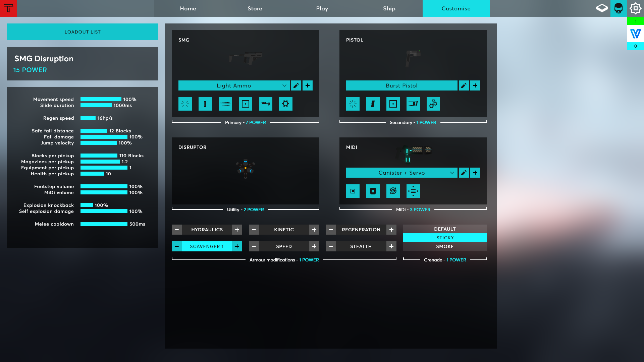
Task: Edit the Burst Pistol preset pencil
Action: (464, 85)
